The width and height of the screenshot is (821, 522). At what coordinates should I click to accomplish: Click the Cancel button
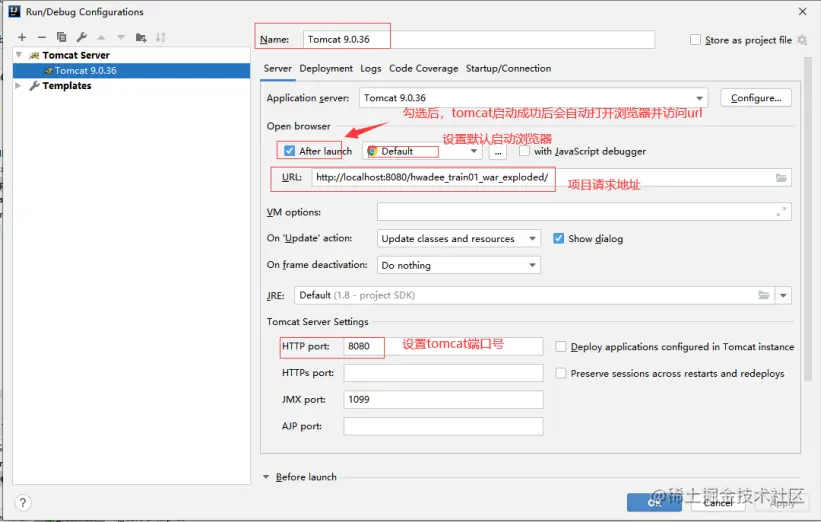coord(718,503)
